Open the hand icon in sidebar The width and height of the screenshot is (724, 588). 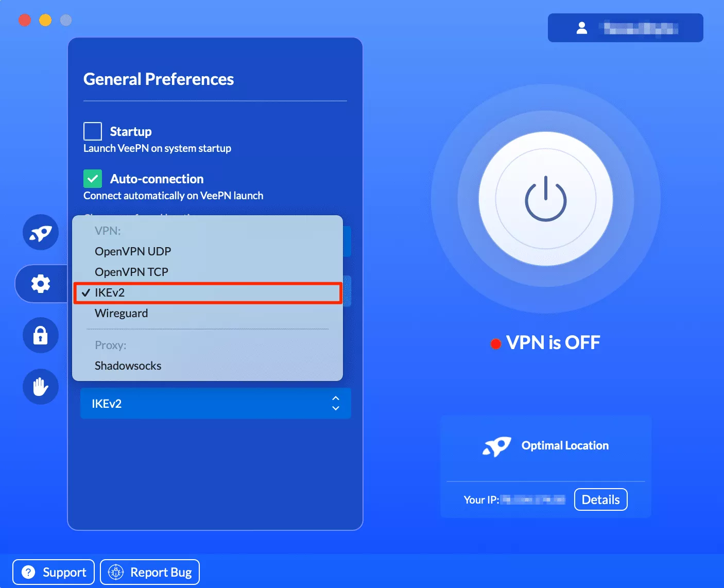41,387
